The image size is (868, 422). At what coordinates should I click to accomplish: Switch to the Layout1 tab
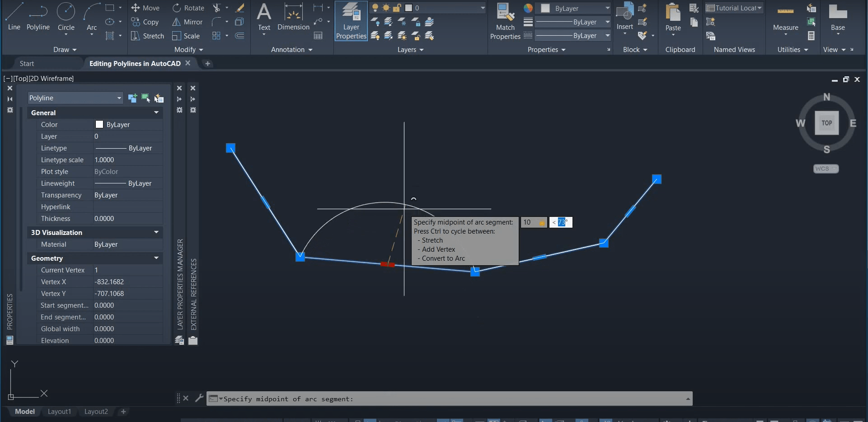click(x=59, y=411)
